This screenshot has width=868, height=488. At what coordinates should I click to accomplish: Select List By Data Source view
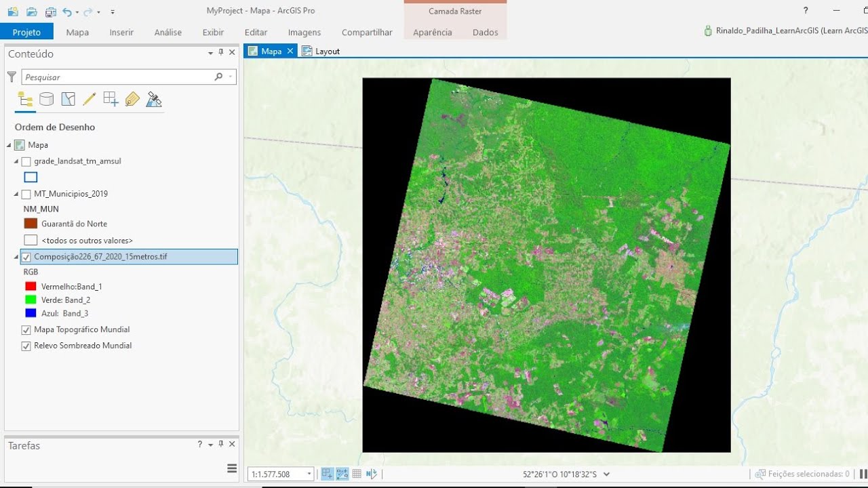pyautogui.click(x=46, y=100)
